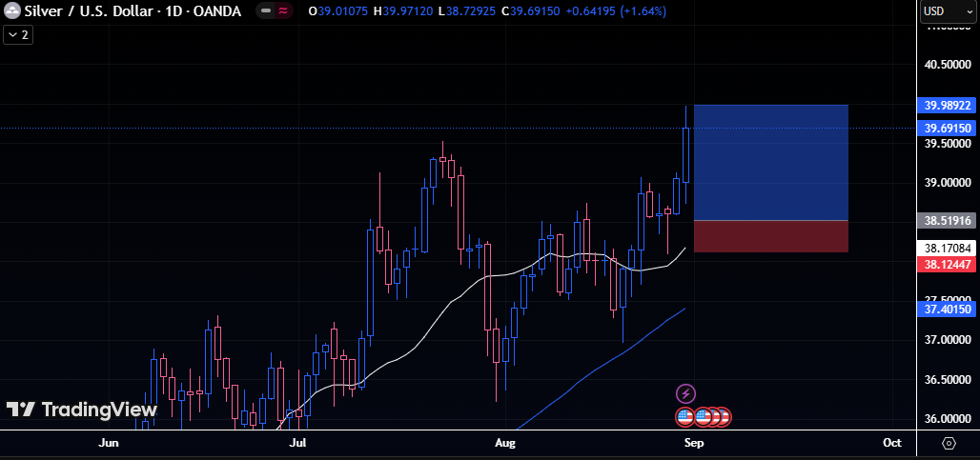The image size is (980, 460).
Task: Open chart settings hexagon icon
Action: pos(949,443)
